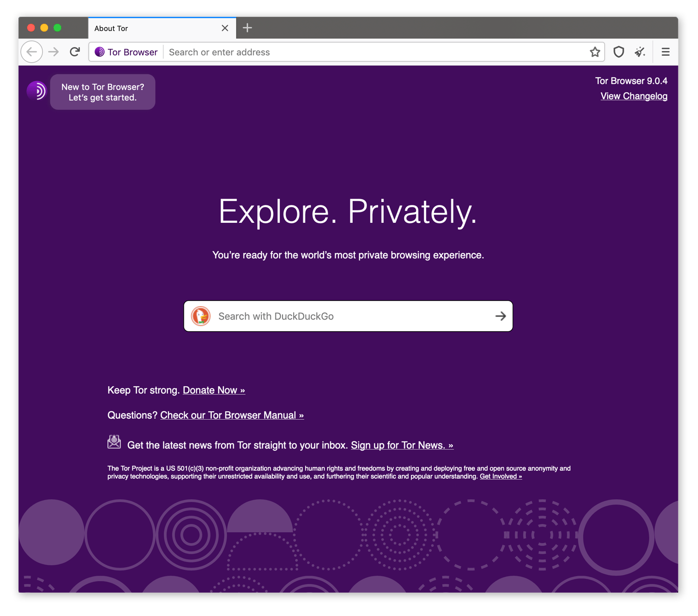Screen dimensions: 698x616
Task: Close the About Tor tab
Action: [x=225, y=28]
